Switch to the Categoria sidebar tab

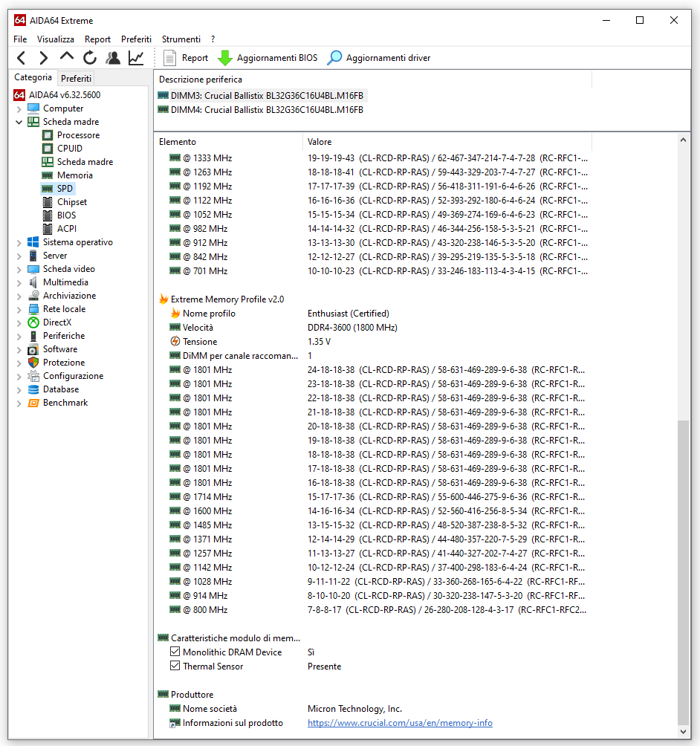pos(33,77)
